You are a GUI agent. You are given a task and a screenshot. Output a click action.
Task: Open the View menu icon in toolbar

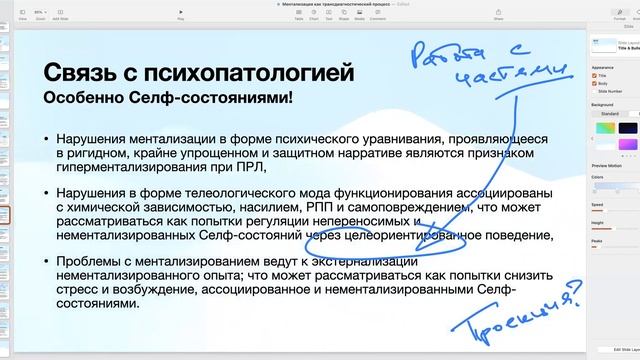(x=22, y=13)
